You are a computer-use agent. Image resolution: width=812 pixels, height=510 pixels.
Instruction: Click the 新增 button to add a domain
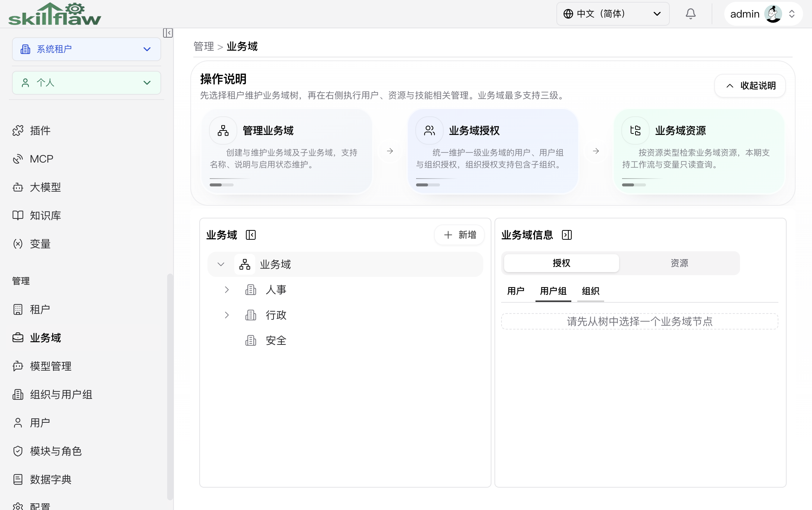coord(460,235)
